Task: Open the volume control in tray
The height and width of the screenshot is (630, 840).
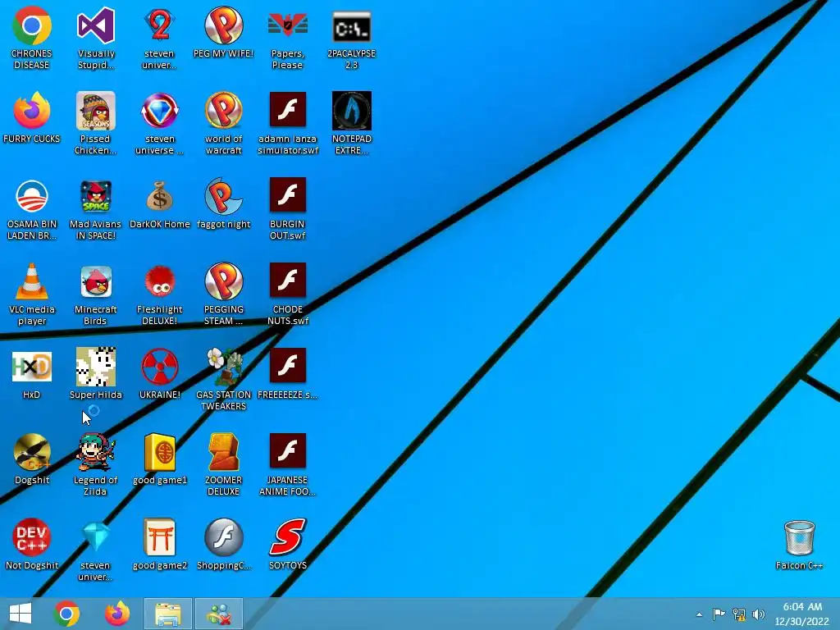Action: pos(759,614)
